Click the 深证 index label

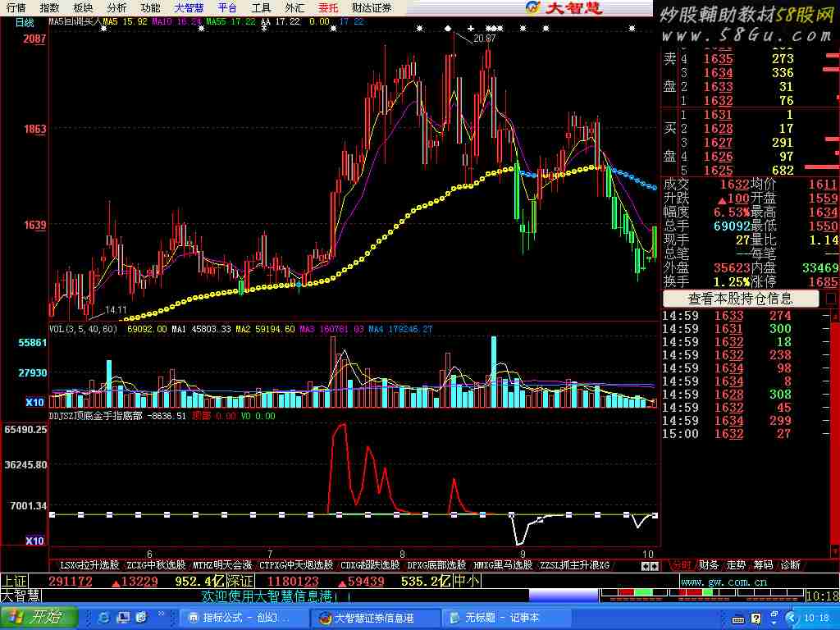coord(240,581)
